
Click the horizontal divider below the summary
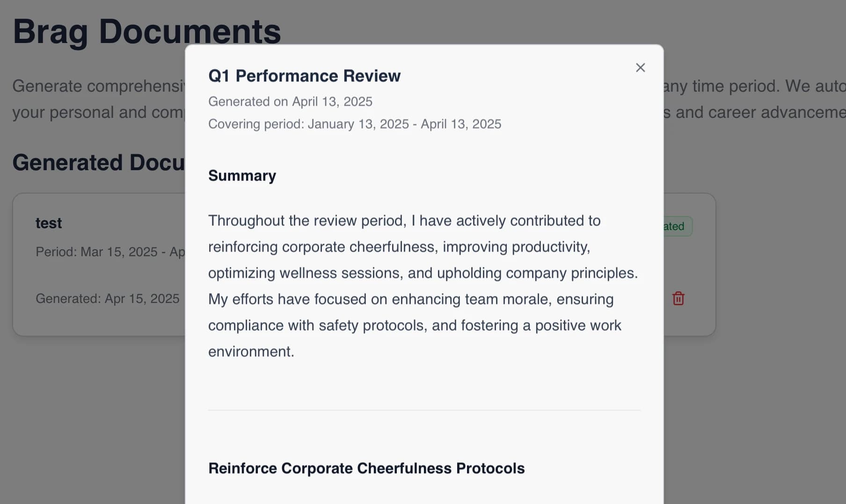424,410
